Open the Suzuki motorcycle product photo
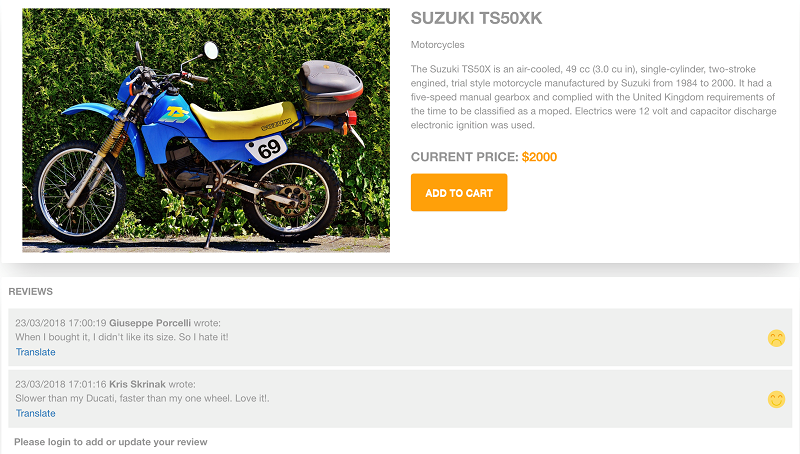This screenshot has height=454, width=800. pos(206,130)
